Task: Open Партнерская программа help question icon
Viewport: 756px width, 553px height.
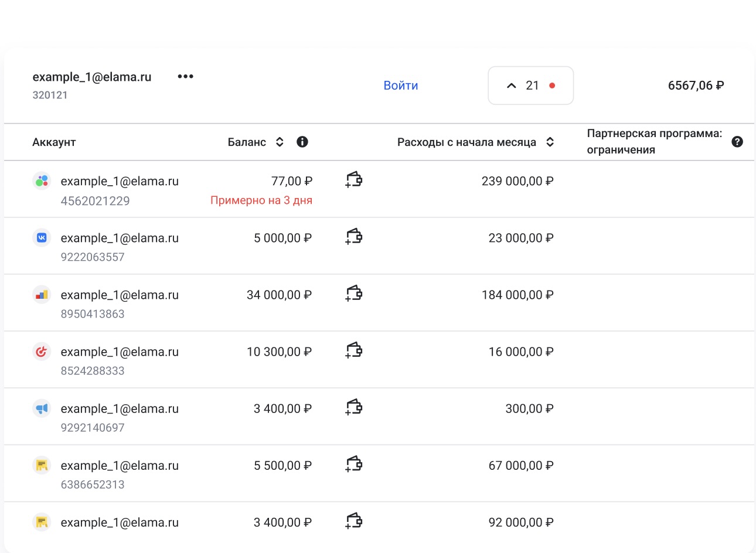Action: pos(737,142)
